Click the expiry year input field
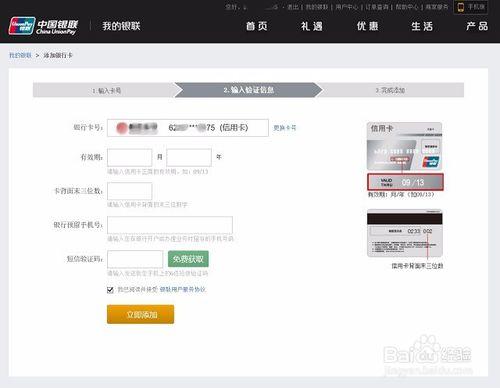 coord(189,157)
